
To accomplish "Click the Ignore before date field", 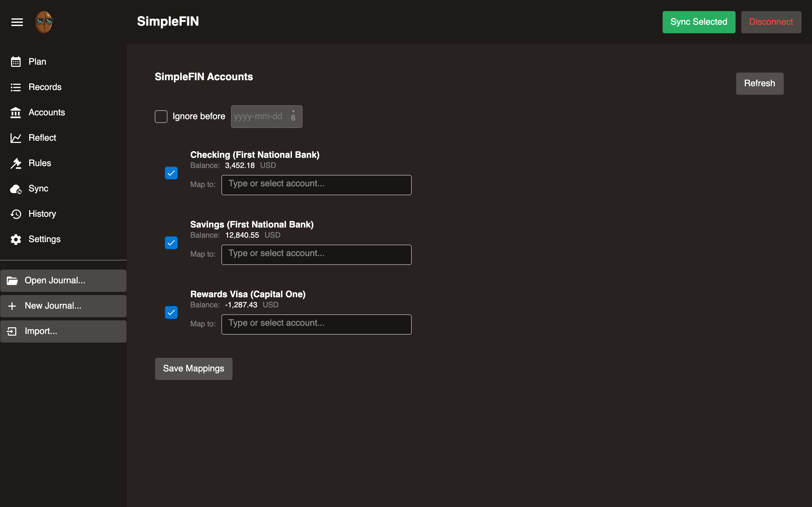I will pos(259,117).
